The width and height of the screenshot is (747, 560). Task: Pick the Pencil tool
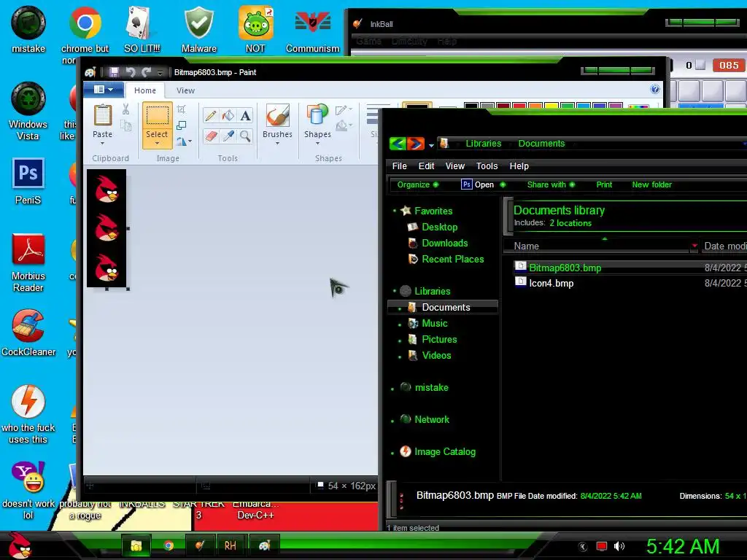[211, 115]
